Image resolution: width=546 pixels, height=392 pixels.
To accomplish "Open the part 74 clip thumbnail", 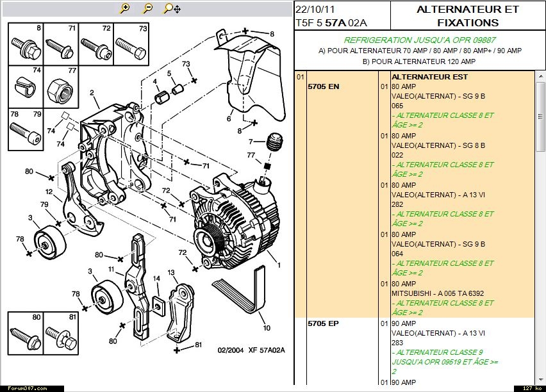I will (x=26, y=86).
